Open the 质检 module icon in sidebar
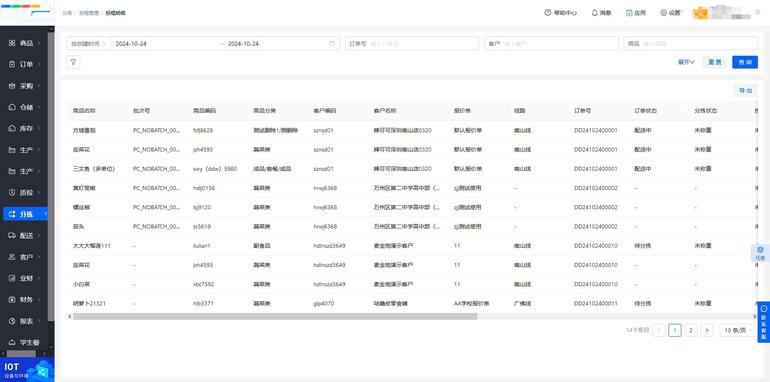The width and height of the screenshot is (770, 382). click(12, 192)
